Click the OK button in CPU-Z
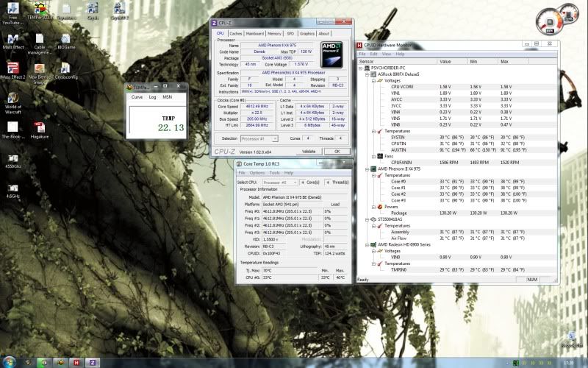 click(337, 152)
